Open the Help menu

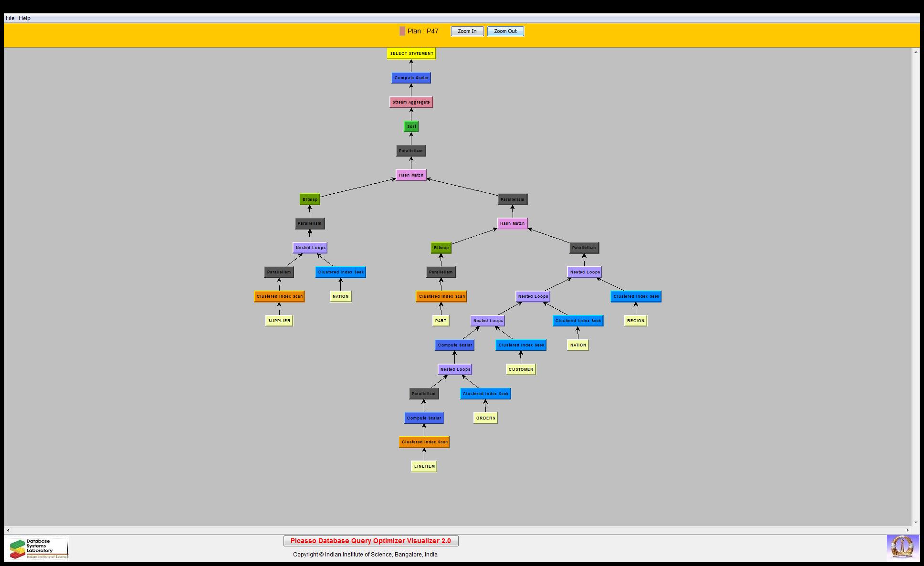(24, 18)
